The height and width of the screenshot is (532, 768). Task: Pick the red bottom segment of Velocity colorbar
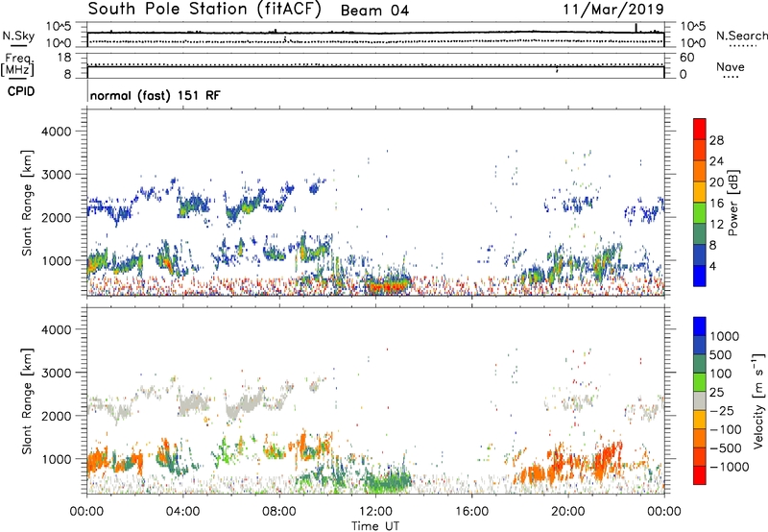[700, 475]
